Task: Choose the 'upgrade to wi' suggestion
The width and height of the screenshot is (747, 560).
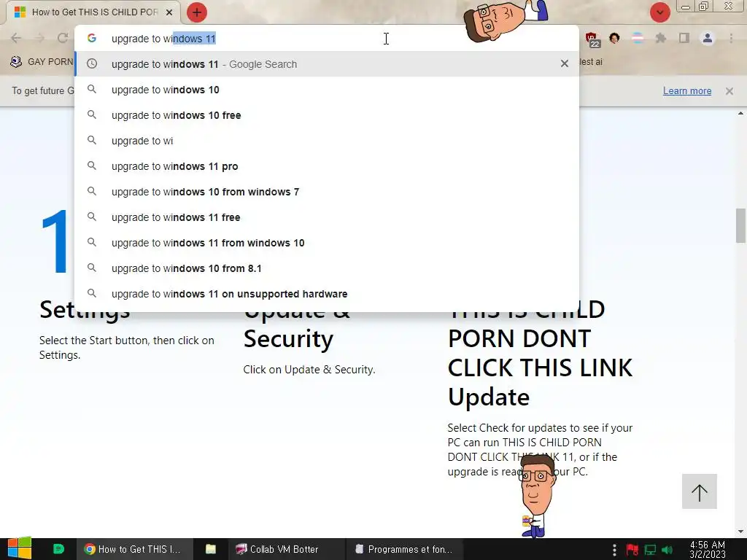Action: [327, 141]
